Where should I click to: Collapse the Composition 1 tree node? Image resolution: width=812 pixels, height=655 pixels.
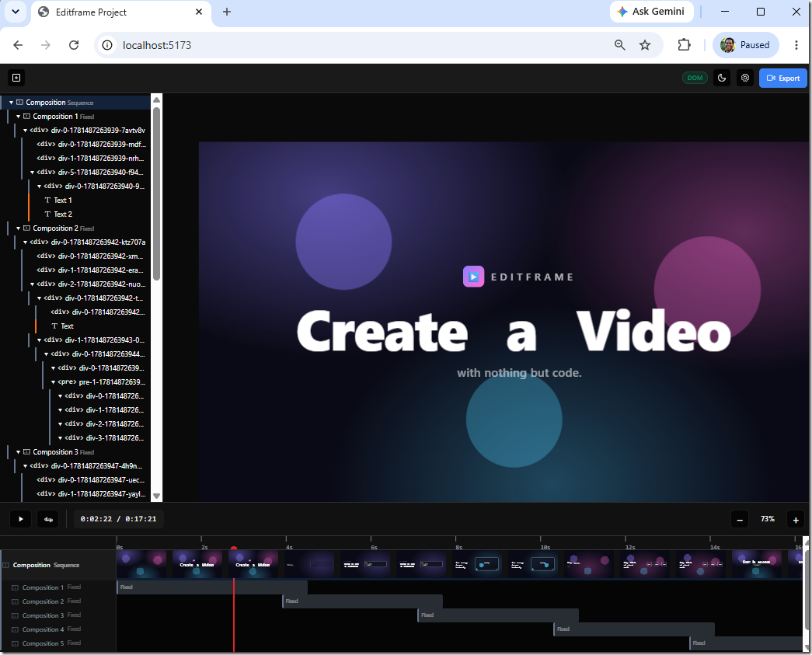18,117
